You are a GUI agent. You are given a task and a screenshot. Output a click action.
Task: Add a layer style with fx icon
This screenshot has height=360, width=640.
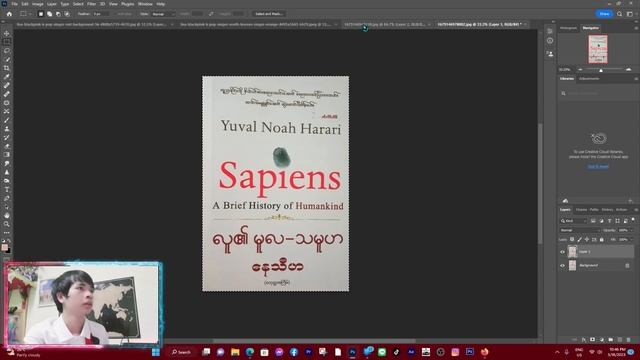point(584,340)
